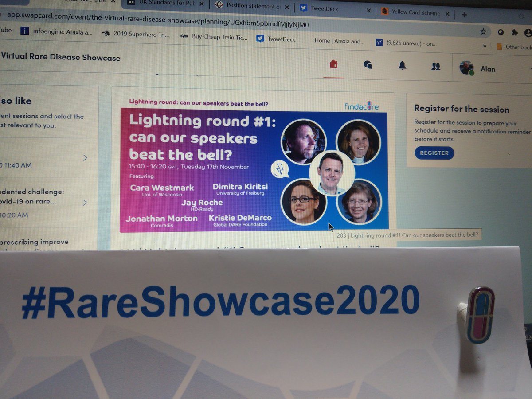The height and width of the screenshot is (399, 532).
Task: Click the Lightning round caption above banner
Action: click(x=198, y=102)
